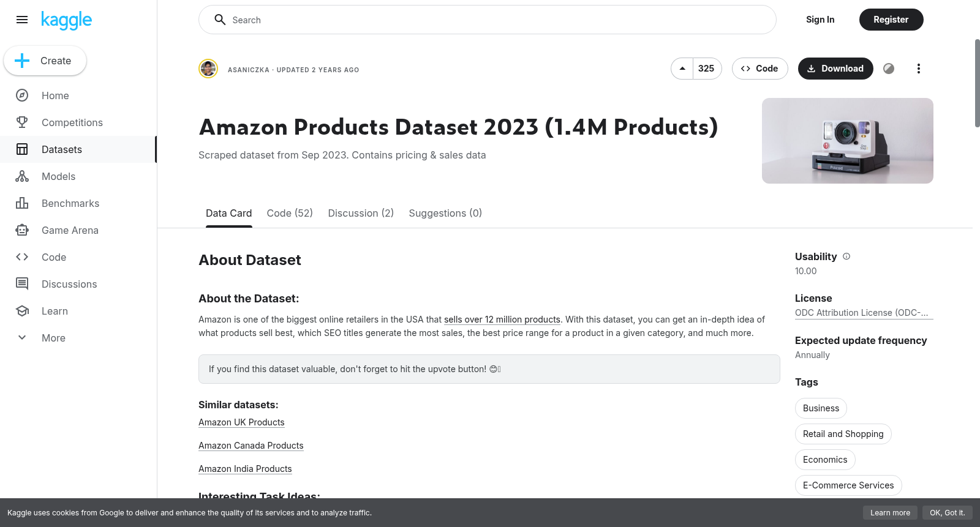Open Home via compass icon
This screenshot has height=527, width=980.
pos(22,95)
